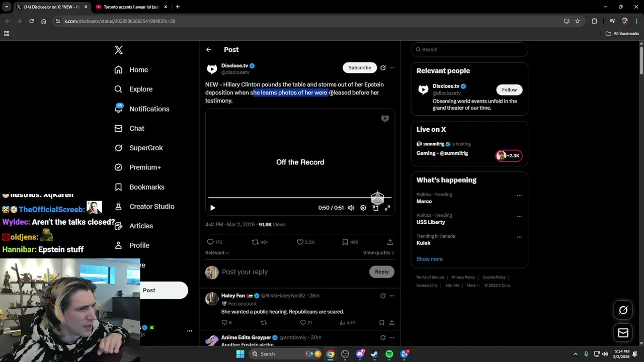Expand the Relevant replies sort dropdown
The height and width of the screenshot is (362, 644).
[x=217, y=253]
